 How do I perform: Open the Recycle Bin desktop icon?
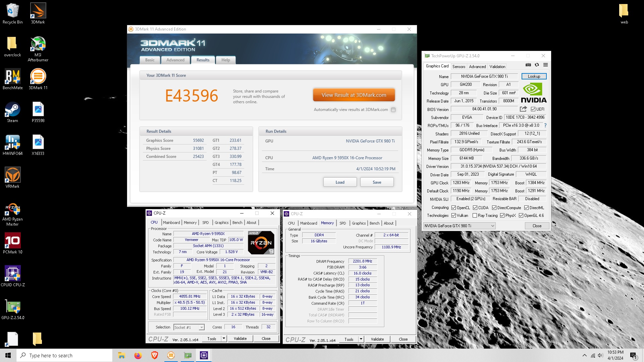coord(12,13)
